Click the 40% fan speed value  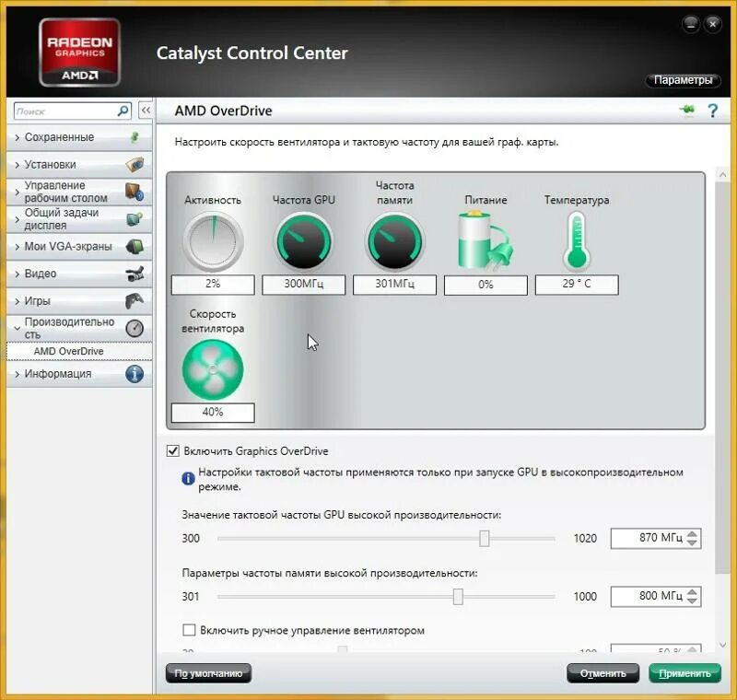pyautogui.click(x=213, y=413)
